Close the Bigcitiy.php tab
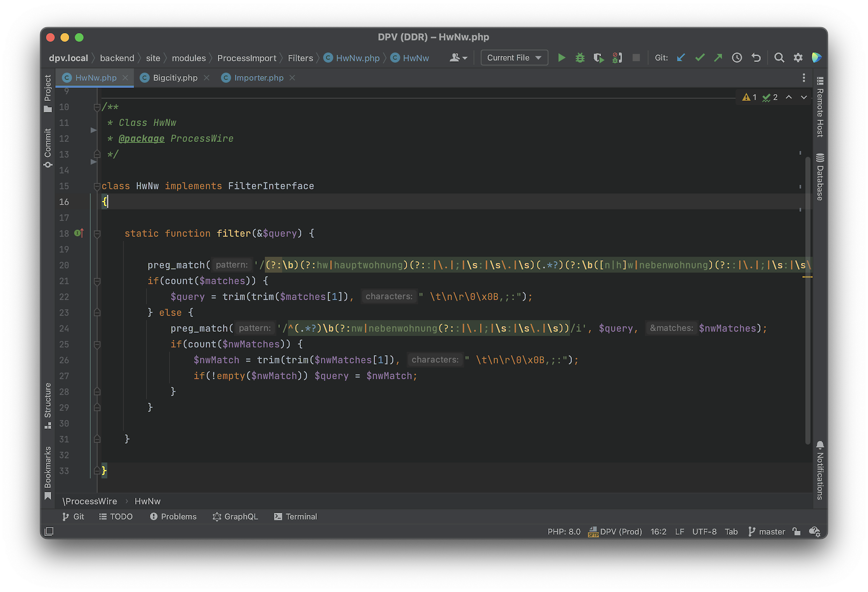Screen dimensions: 868x592 click(207, 78)
